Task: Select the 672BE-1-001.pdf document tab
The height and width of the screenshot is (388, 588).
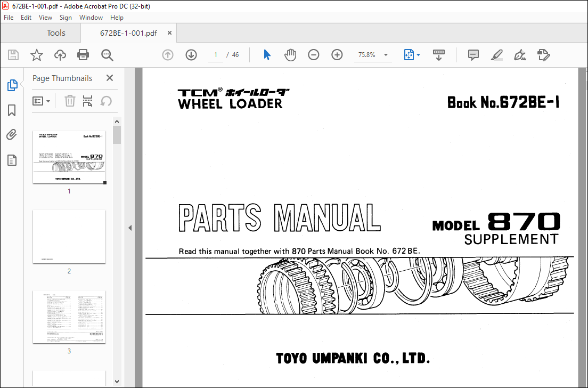Action: point(128,33)
